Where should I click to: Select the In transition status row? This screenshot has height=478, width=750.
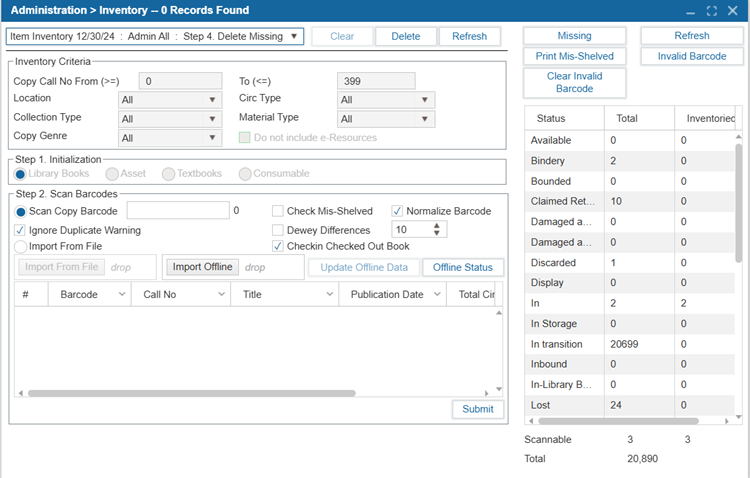pos(629,344)
